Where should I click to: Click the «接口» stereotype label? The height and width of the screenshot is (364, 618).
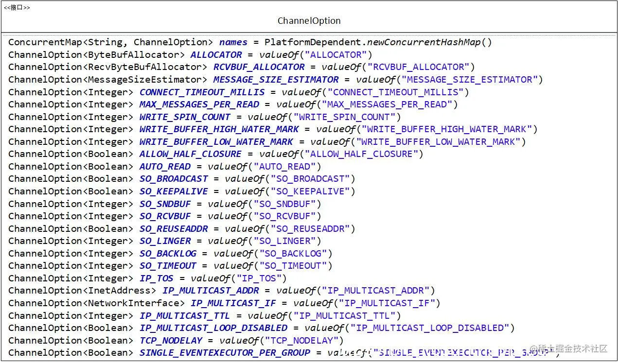(17, 7)
